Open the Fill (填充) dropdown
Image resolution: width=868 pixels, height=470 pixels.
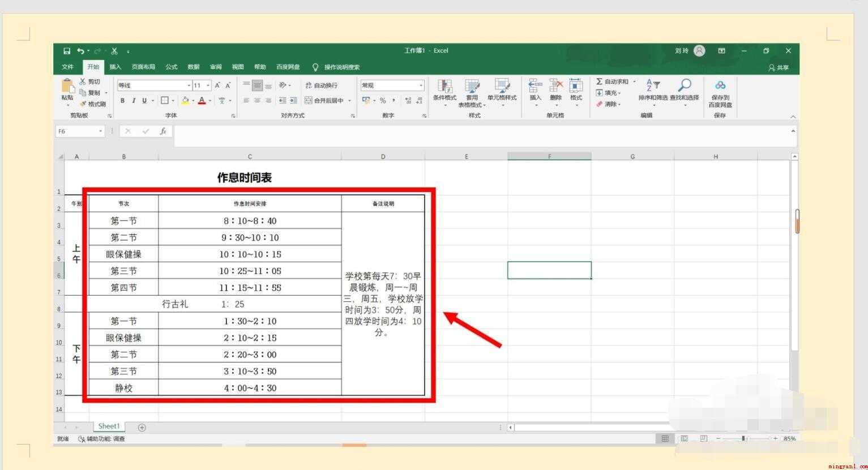[x=608, y=93]
